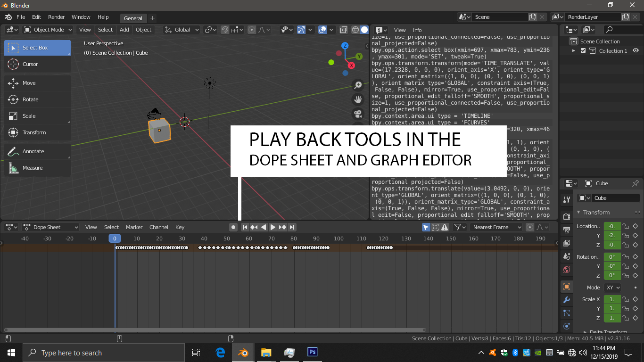Toggle lock on Location X
The image size is (644, 362).
coord(626,226)
